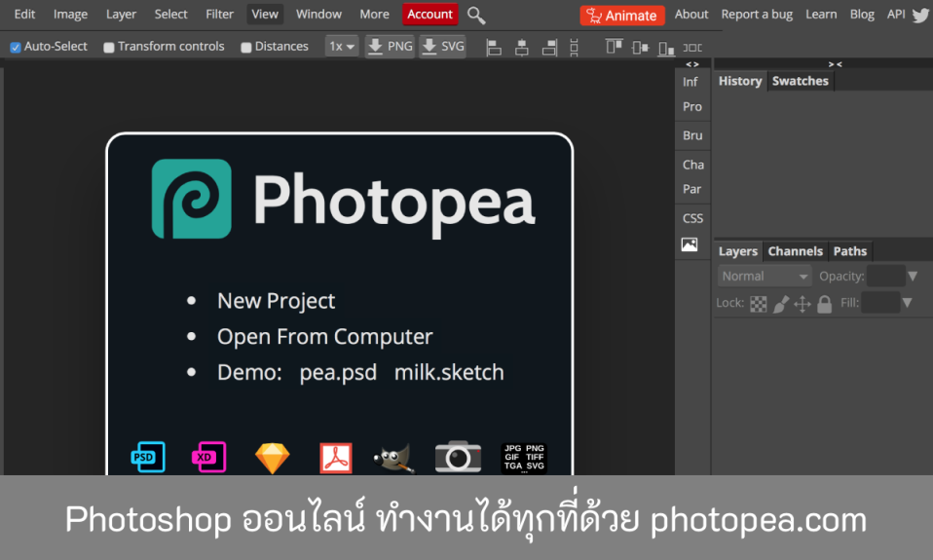The width and height of the screenshot is (933, 560).
Task: Align right edges icon
Action: click(550, 47)
